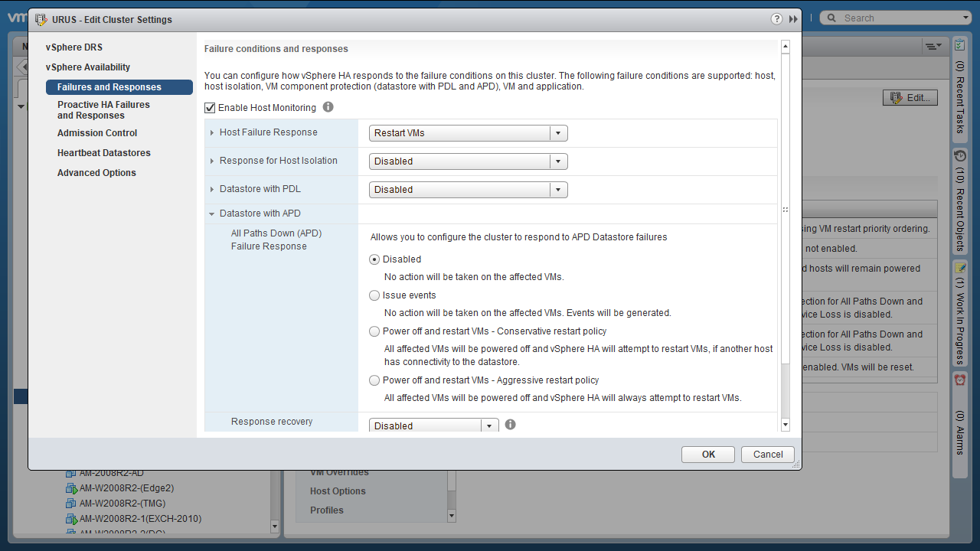Open the Heartbeat Datastores section
Screen dimensions: 980x551
point(104,153)
